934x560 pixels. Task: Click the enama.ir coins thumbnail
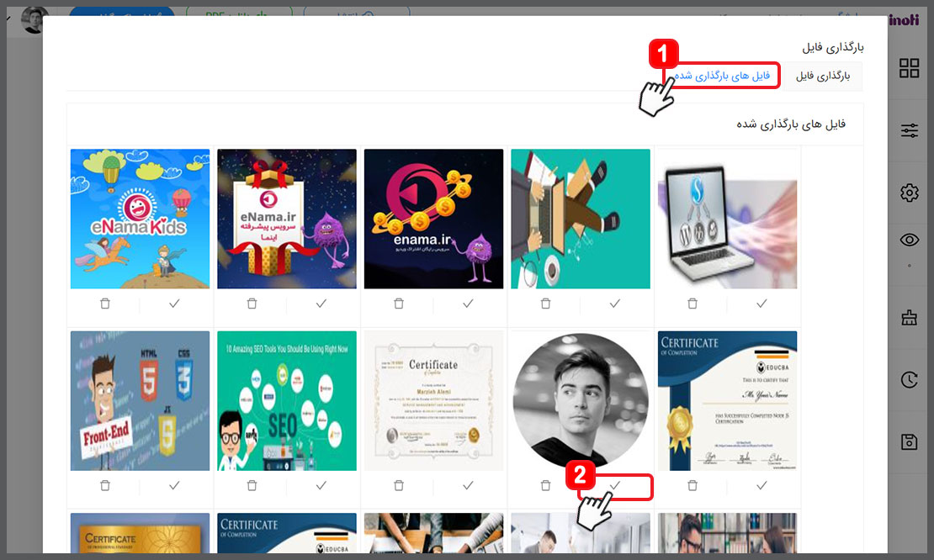pos(433,219)
